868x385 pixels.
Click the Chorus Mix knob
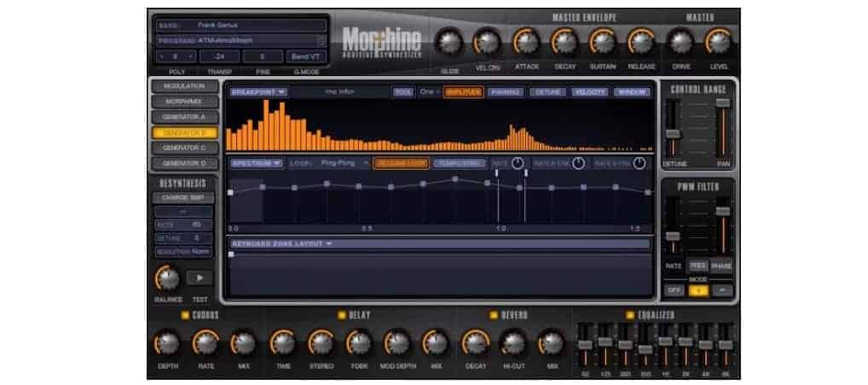pyautogui.click(x=244, y=343)
